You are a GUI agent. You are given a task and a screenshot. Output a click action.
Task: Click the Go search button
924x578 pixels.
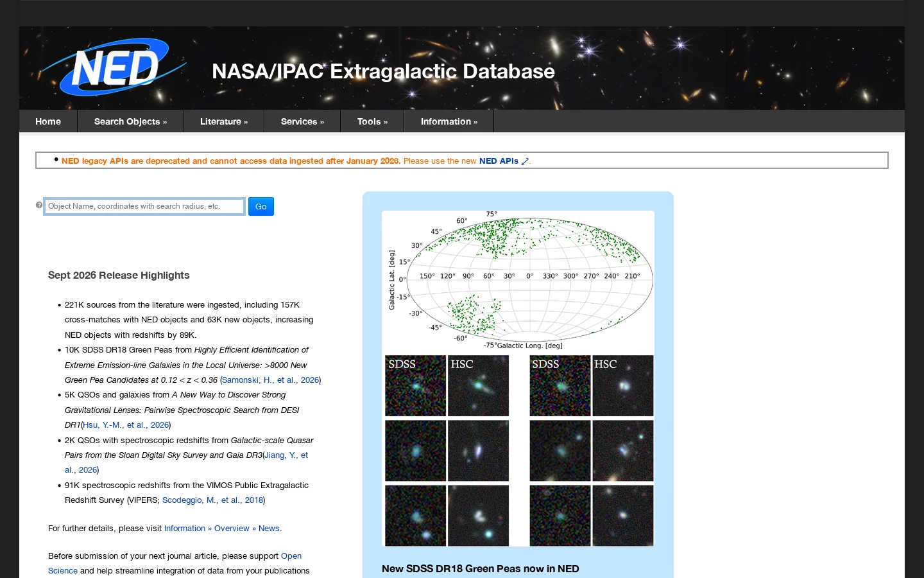[261, 206]
